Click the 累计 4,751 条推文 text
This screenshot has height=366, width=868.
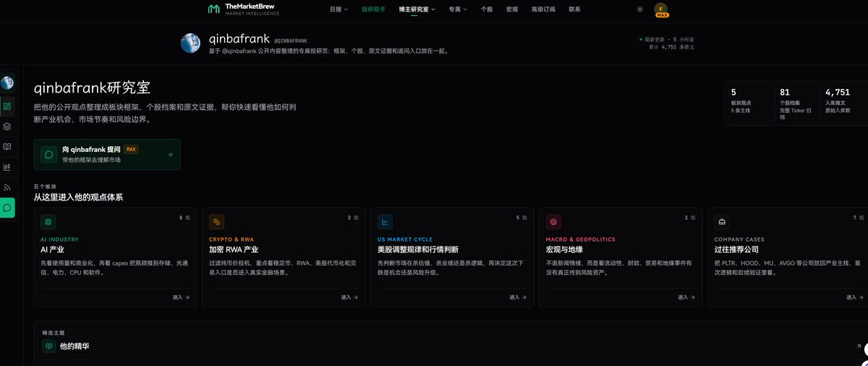(671, 47)
